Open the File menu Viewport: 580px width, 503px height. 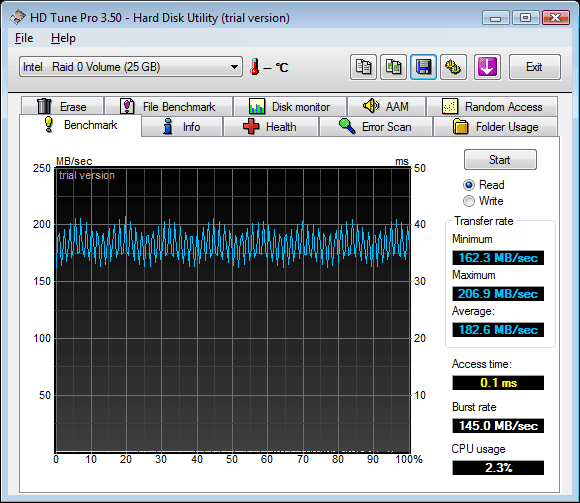(24, 38)
